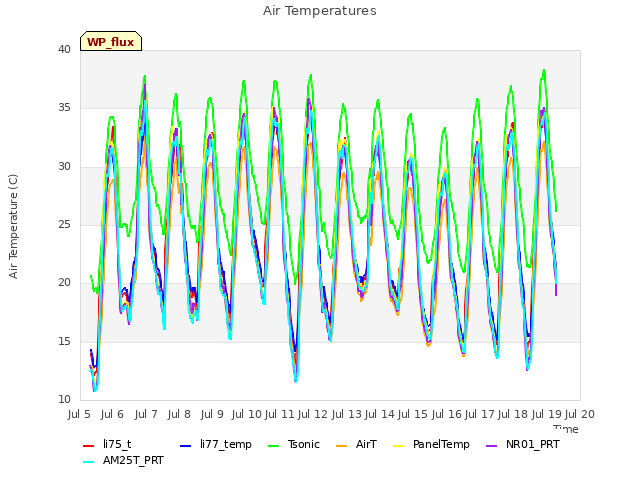
Task: Click the blue li77_temp legend color marker
Action: click(186, 446)
